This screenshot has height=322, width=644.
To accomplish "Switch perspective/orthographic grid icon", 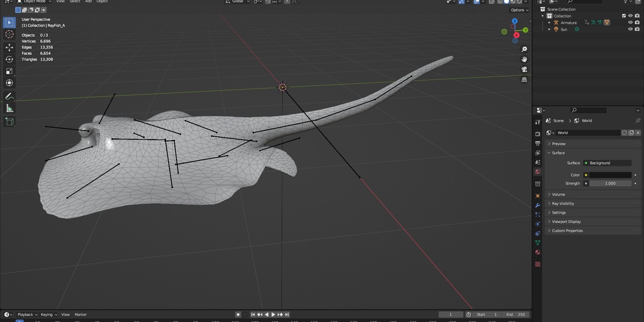I will 524,79.
